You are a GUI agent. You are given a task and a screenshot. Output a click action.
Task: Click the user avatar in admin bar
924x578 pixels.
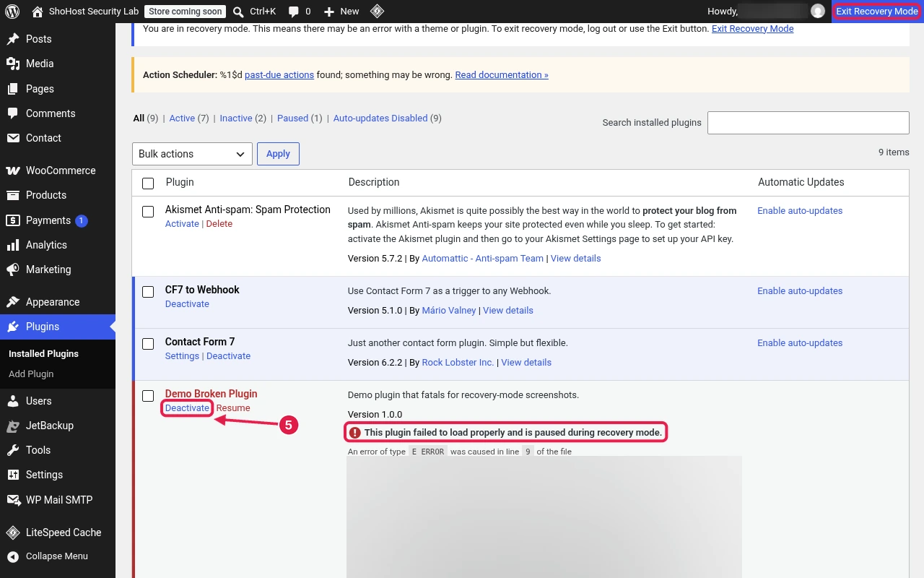pyautogui.click(x=817, y=12)
